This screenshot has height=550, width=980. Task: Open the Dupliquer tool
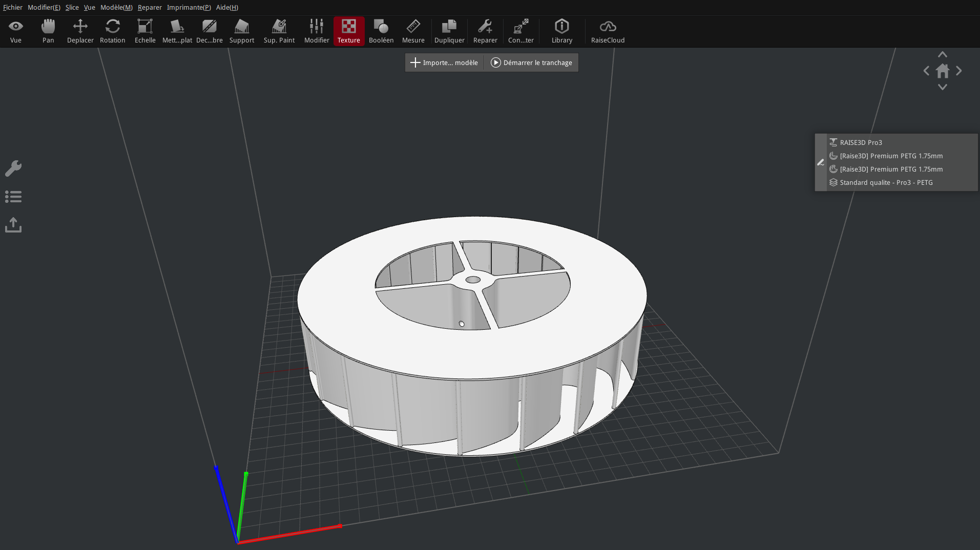(449, 31)
